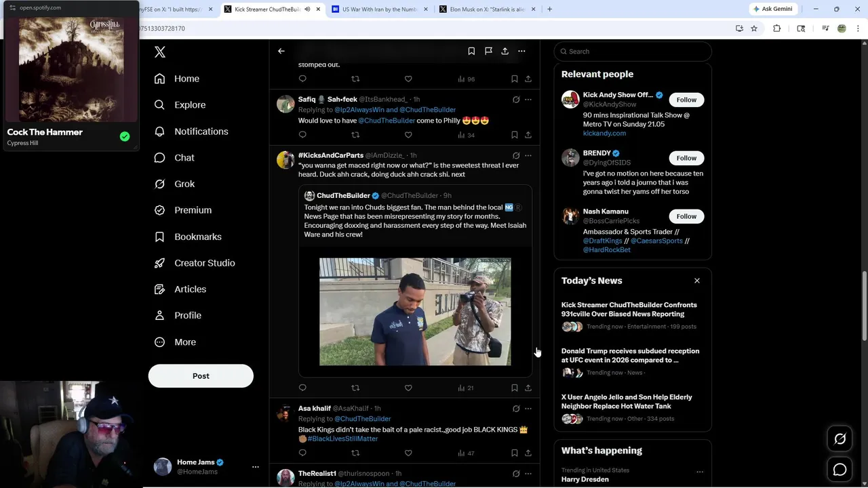Click the Search input field
Viewport: 868px width, 488px height.
click(633, 52)
